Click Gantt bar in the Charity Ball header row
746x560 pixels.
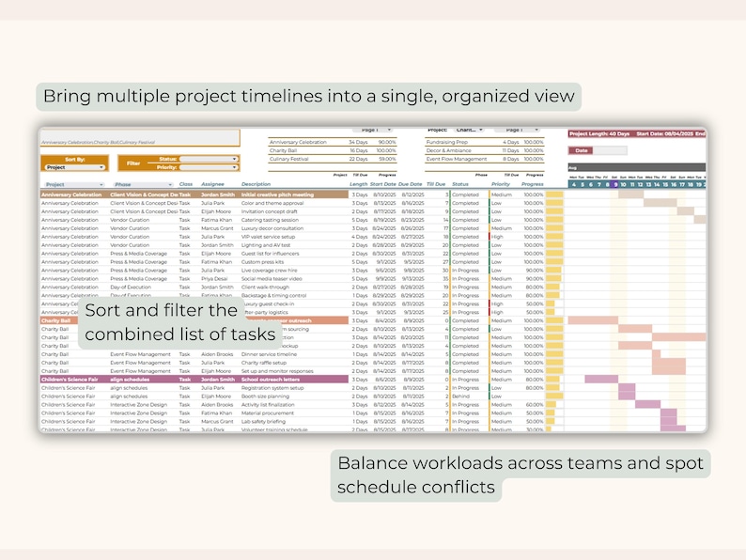[593, 320]
